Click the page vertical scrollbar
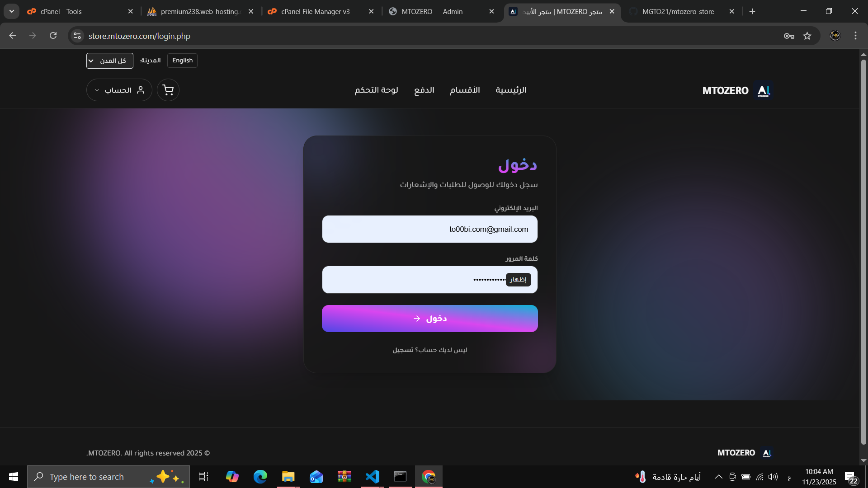This screenshot has width=868, height=488. tap(863, 253)
